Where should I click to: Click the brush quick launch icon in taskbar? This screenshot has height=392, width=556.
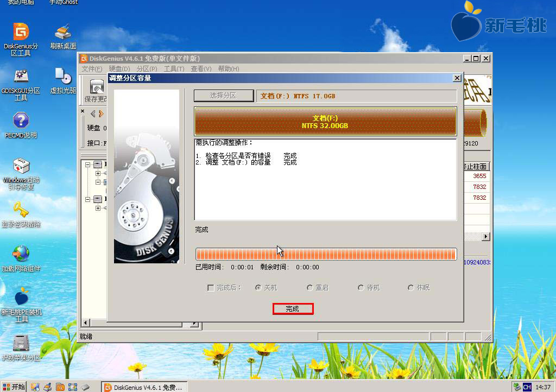tap(48, 387)
